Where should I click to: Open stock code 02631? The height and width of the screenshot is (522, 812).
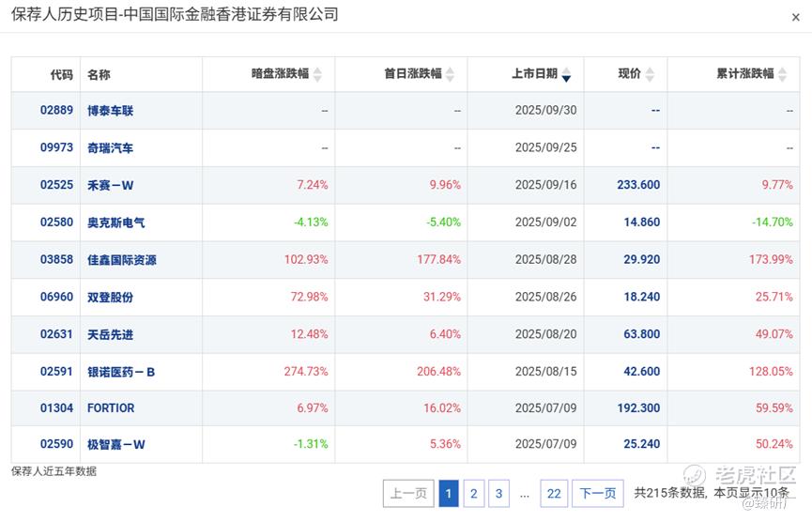(x=56, y=334)
